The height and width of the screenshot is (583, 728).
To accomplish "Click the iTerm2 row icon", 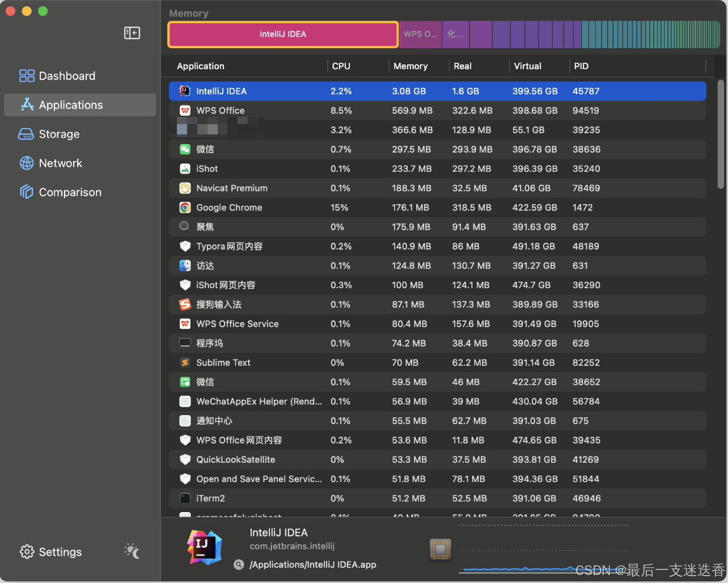I will pos(185,498).
